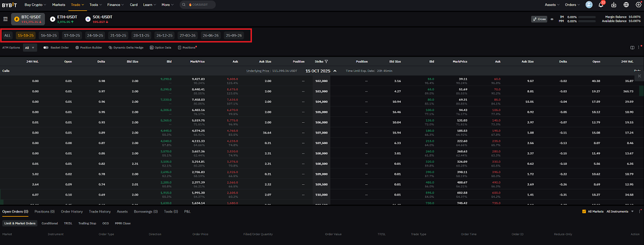Image resolution: width=644 pixels, height=245 pixels.
Task: Open the Orders dropdown in header
Action: tap(572, 5)
